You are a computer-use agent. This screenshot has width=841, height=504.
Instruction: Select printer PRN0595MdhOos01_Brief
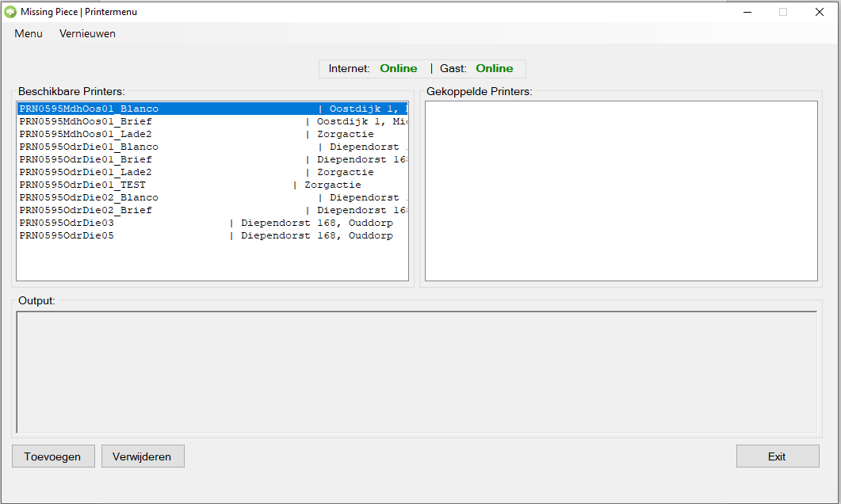(86, 121)
